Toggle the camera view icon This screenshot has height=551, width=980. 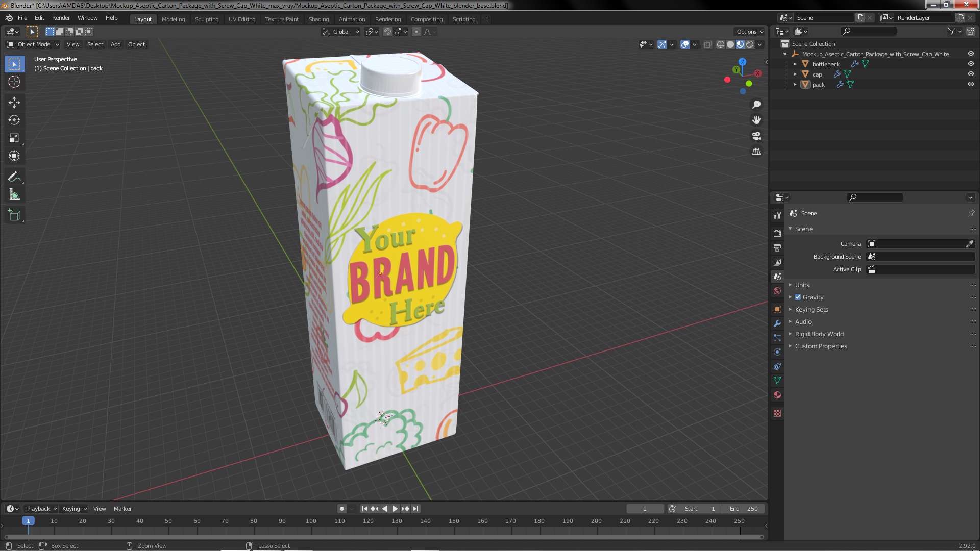click(x=756, y=136)
